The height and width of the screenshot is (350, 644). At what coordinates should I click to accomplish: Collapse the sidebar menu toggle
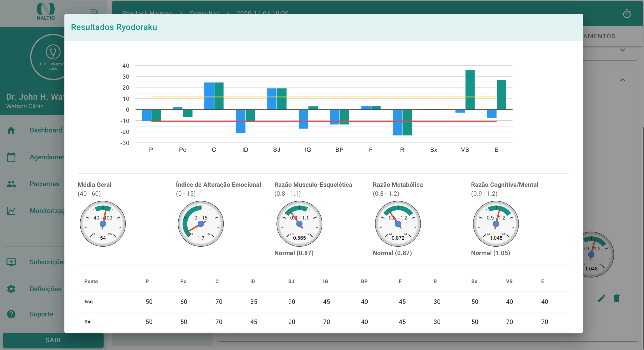coord(94,11)
